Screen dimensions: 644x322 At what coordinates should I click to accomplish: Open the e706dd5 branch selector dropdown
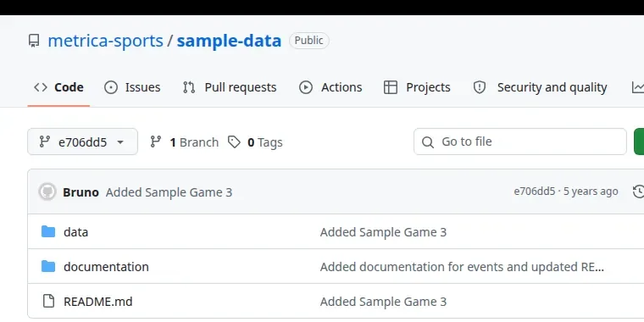click(x=82, y=142)
